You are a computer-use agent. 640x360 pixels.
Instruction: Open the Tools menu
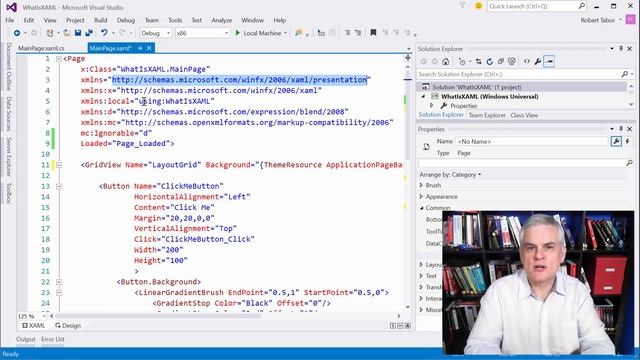[175, 20]
